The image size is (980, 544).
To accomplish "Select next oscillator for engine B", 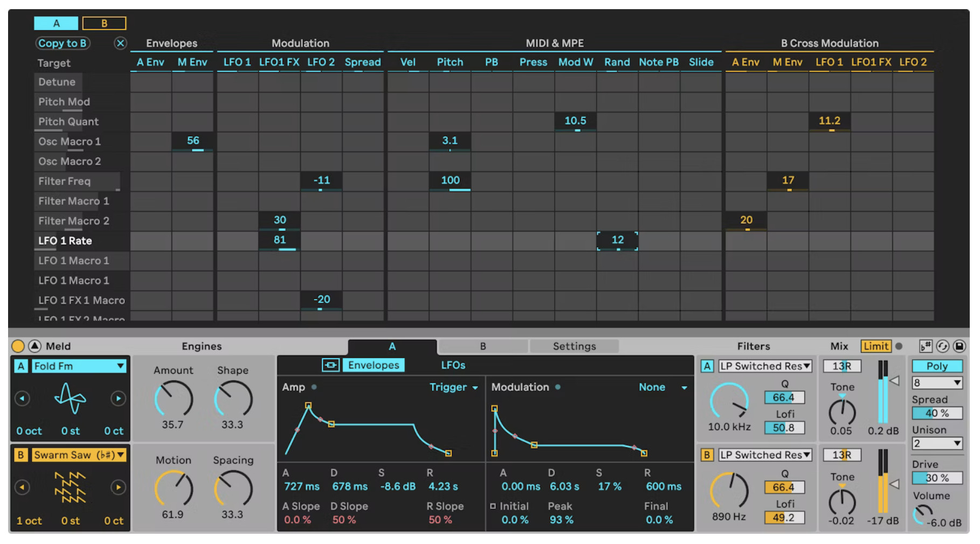I will click(x=118, y=487).
